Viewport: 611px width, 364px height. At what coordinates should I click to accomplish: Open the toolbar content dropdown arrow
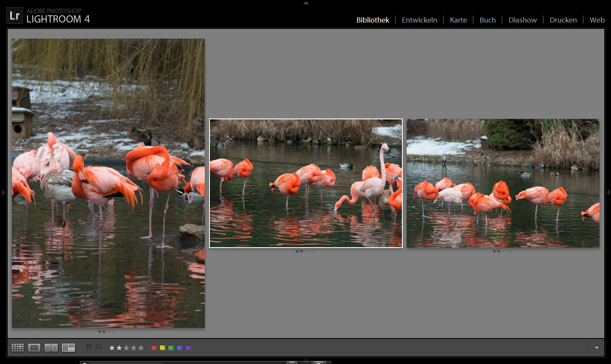(597, 348)
